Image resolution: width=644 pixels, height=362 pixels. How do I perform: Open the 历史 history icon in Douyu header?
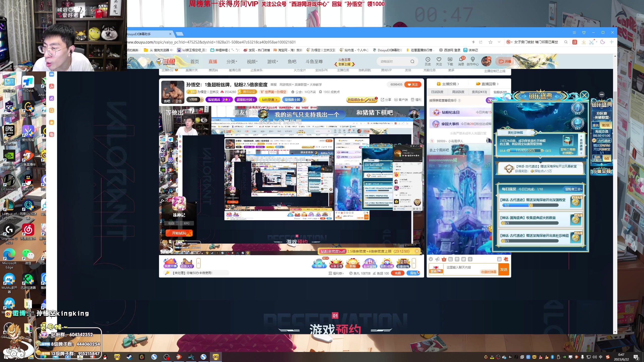(x=428, y=61)
